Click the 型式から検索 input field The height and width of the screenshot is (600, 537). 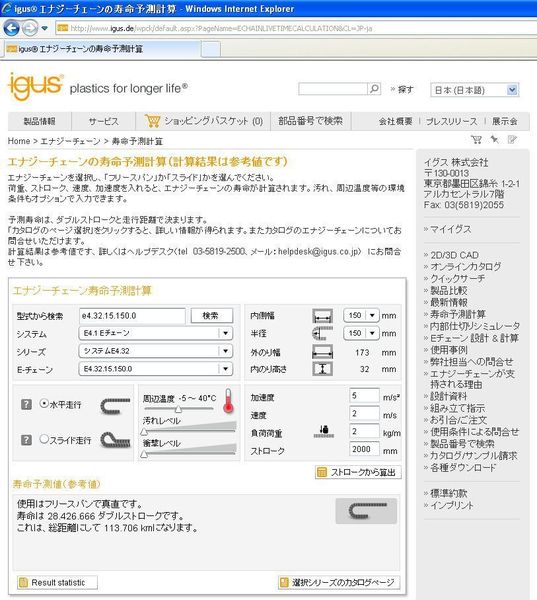click(132, 316)
